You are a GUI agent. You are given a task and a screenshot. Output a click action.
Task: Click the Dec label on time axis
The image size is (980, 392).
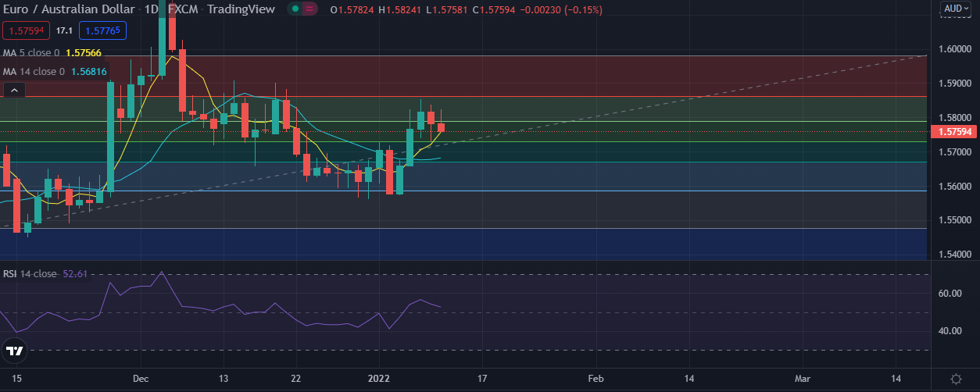(x=141, y=379)
